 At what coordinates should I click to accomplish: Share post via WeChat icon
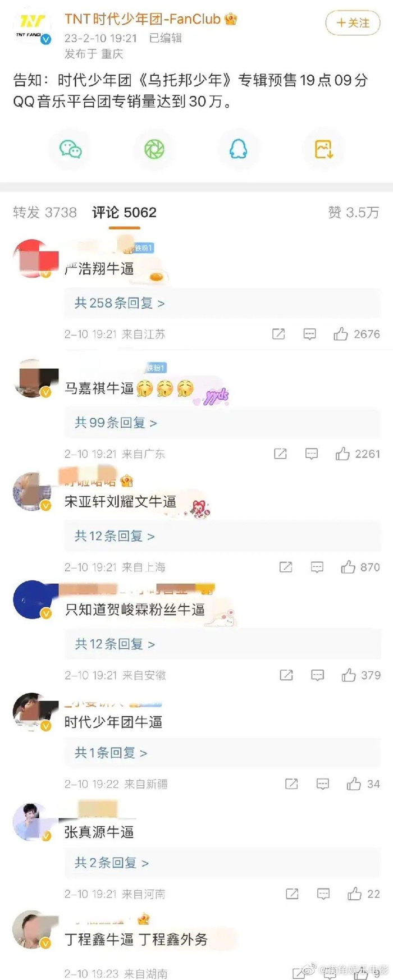[71, 149]
